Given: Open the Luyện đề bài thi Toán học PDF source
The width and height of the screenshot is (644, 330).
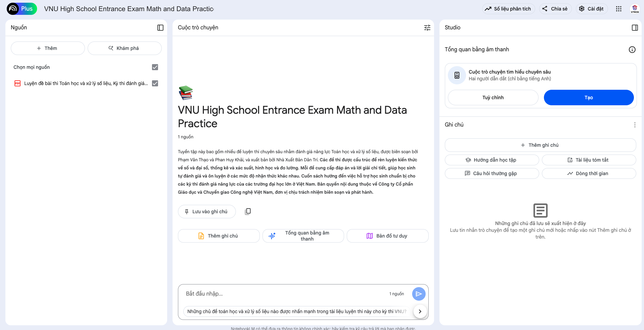Looking at the screenshot, I should pyautogui.click(x=86, y=83).
